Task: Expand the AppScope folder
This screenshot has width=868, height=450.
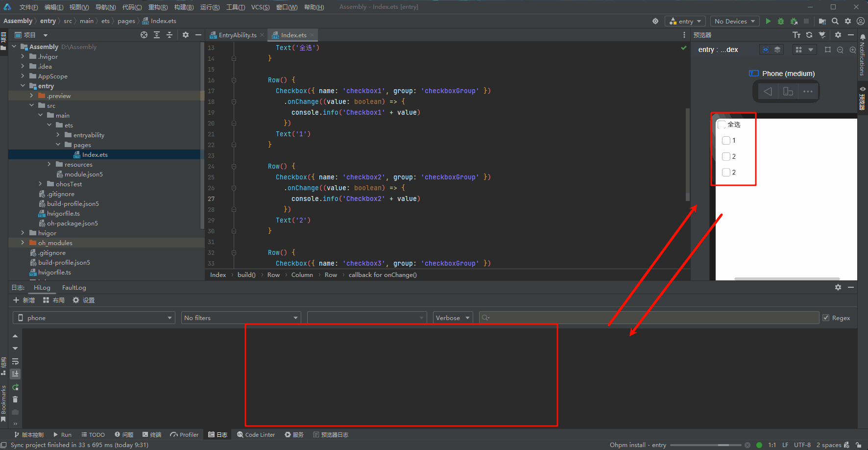Action: (23, 76)
